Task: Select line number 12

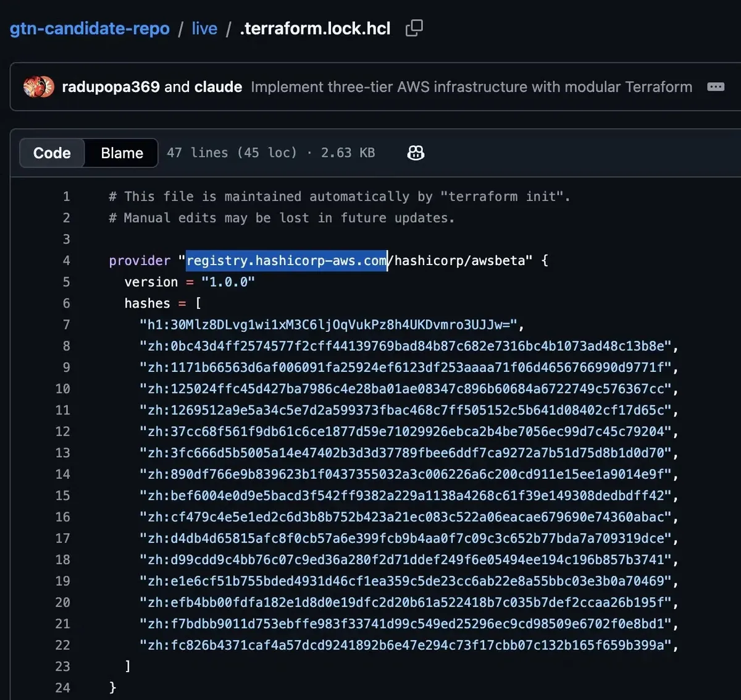Action: pyautogui.click(x=63, y=431)
